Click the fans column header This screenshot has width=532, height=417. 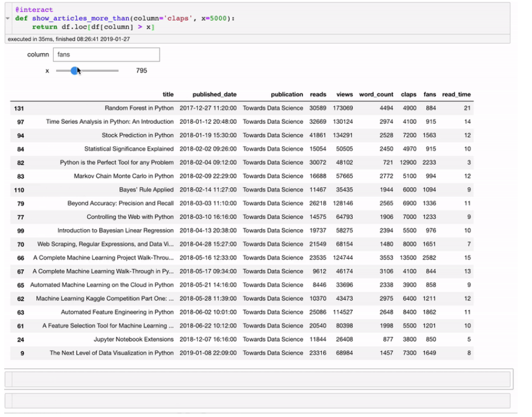pyautogui.click(x=429, y=94)
